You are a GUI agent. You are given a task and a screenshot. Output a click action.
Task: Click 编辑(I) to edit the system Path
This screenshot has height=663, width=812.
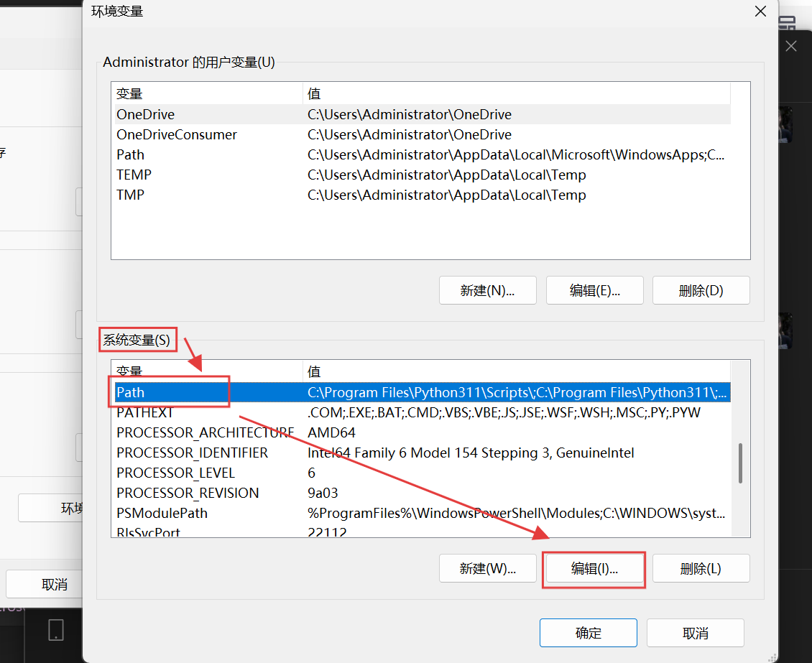pos(594,568)
